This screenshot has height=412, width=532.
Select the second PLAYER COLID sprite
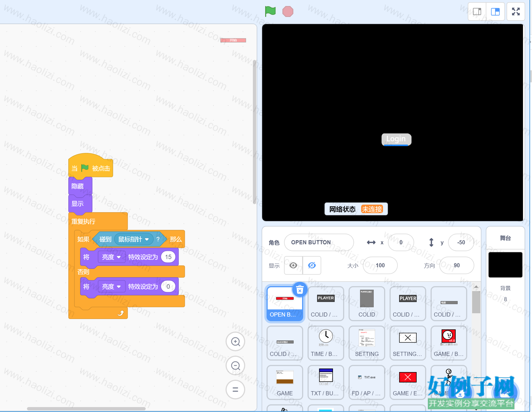click(408, 304)
